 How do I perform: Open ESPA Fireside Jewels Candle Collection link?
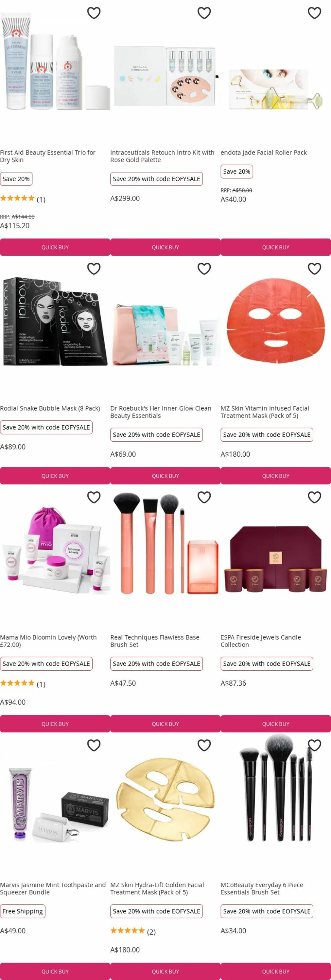click(x=261, y=641)
